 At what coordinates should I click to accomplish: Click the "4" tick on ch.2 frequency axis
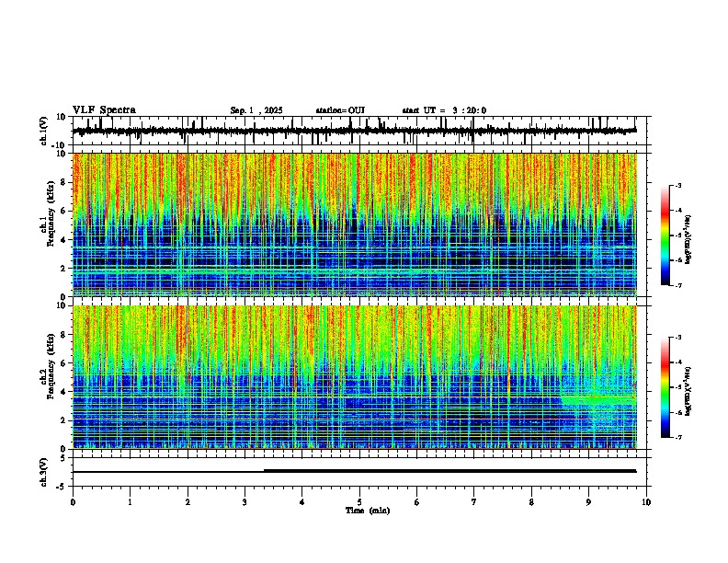(64, 392)
